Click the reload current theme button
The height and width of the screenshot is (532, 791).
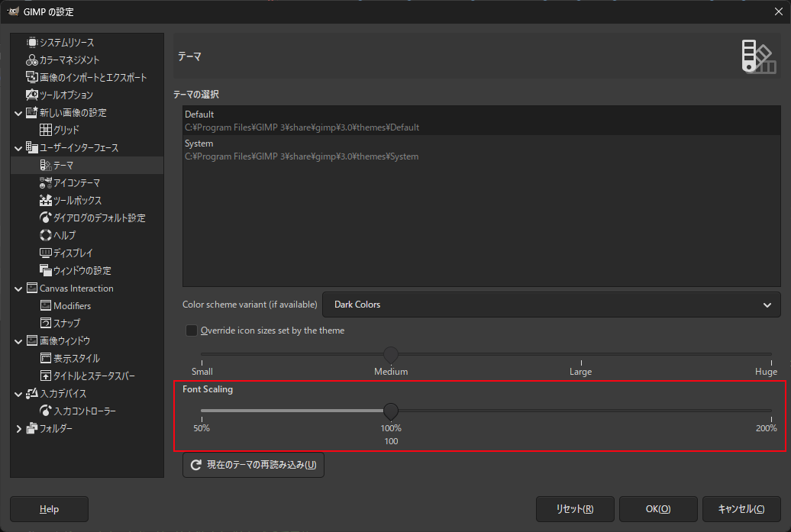point(253,465)
